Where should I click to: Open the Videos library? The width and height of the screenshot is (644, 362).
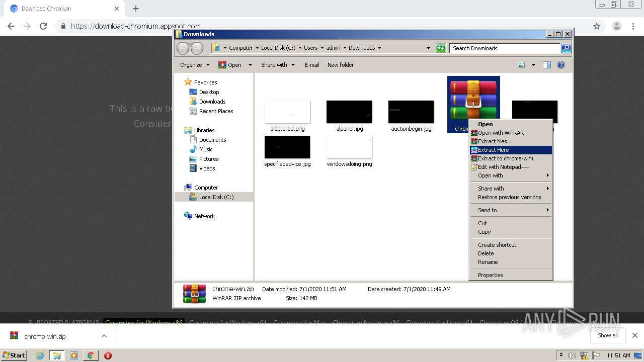207,168
